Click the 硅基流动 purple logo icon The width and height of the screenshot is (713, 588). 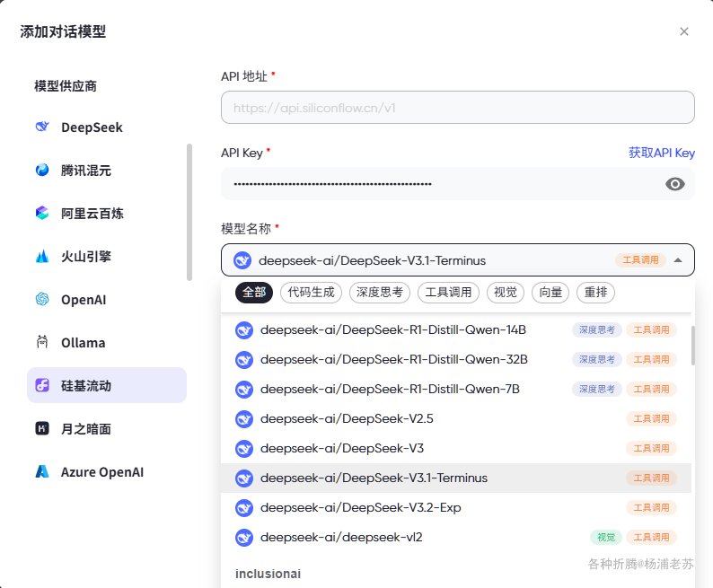click(42, 385)
